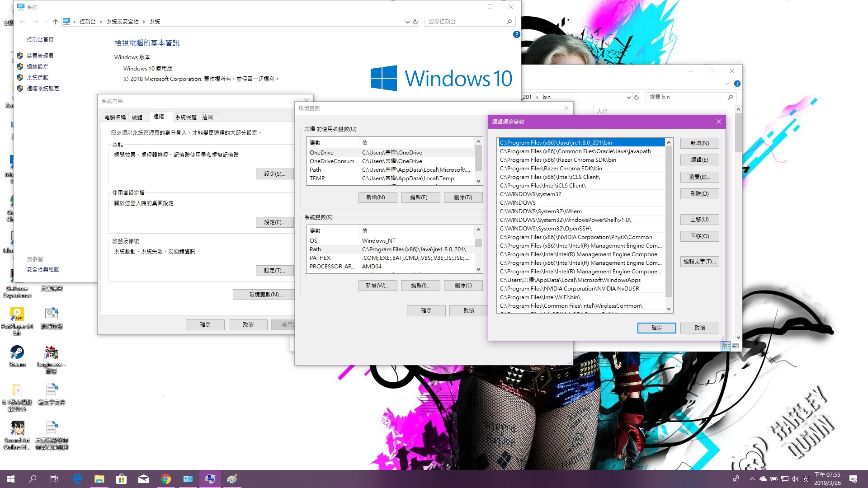The width and height of the screenshot is (868, 488).
Task: Click 搜尋 bin search field
Action: (691, 97)
